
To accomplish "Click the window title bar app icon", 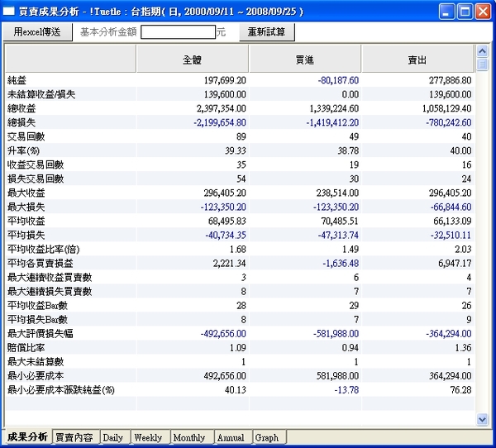I will [9, 12].
